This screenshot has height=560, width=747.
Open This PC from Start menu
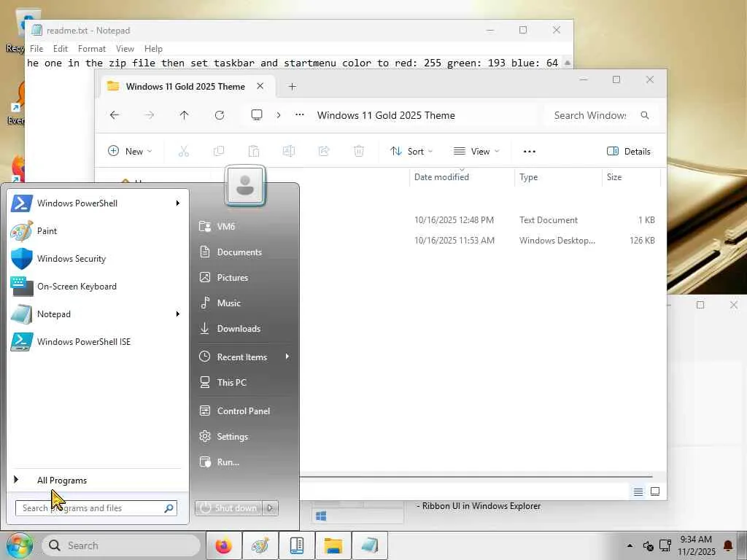point(245,382)
